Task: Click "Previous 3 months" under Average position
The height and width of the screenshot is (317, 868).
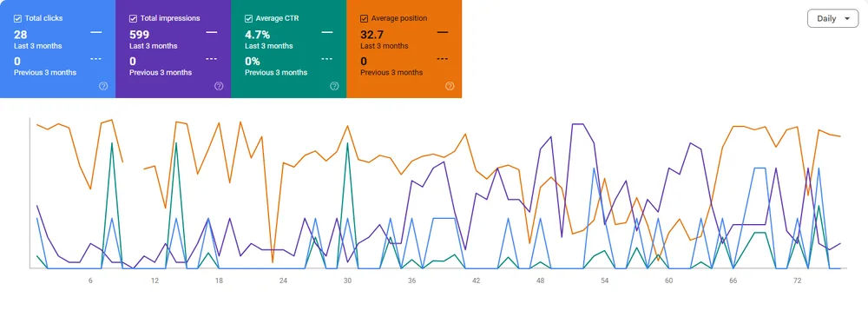Action: (x=391, y=73)
